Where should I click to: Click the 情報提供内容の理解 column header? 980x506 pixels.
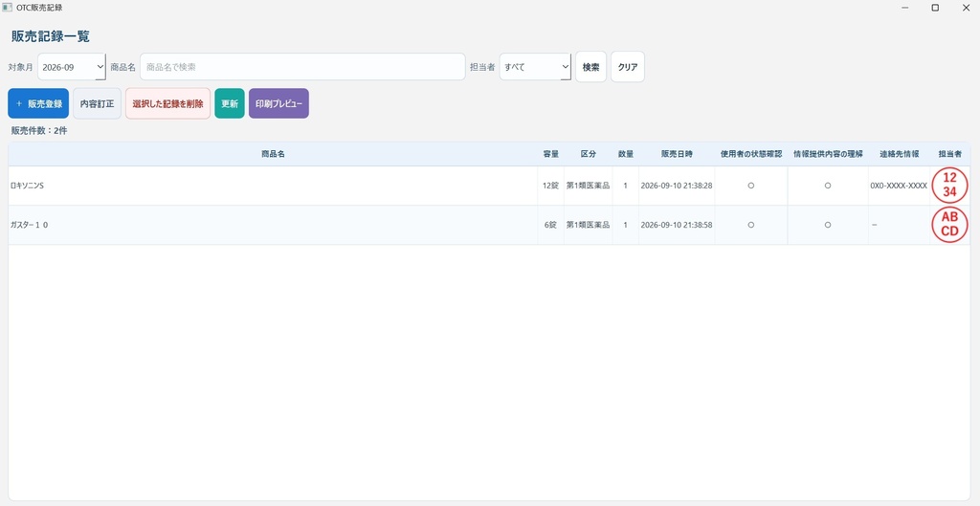click(x=828, y=154)
